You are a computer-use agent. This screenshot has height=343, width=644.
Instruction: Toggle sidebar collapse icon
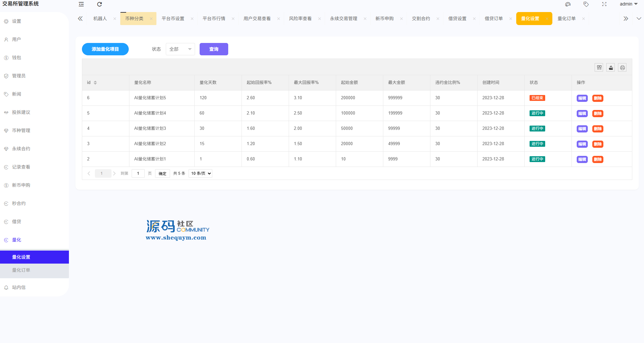(81, 4)
